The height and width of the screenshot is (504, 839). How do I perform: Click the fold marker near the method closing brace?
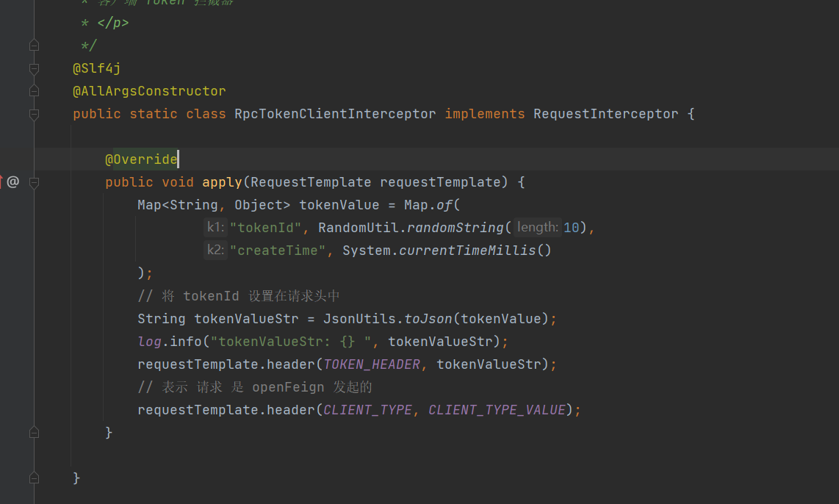pyautogui.click(x=34, y=433)
